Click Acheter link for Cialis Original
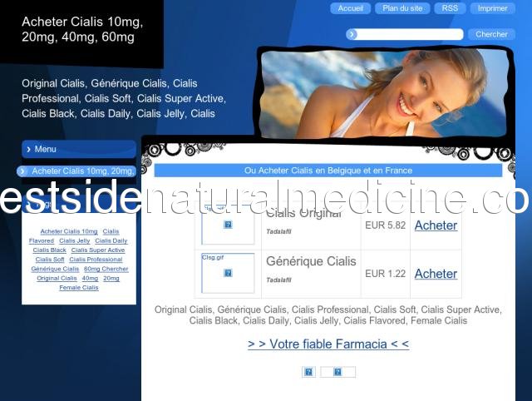532x401 pixels. (436, 225)
